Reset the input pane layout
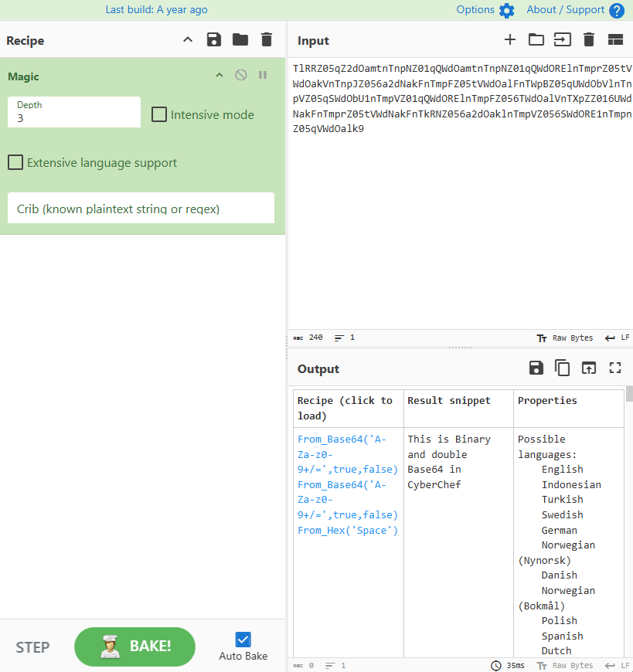633x672 pixels. [x=615, y=40]
